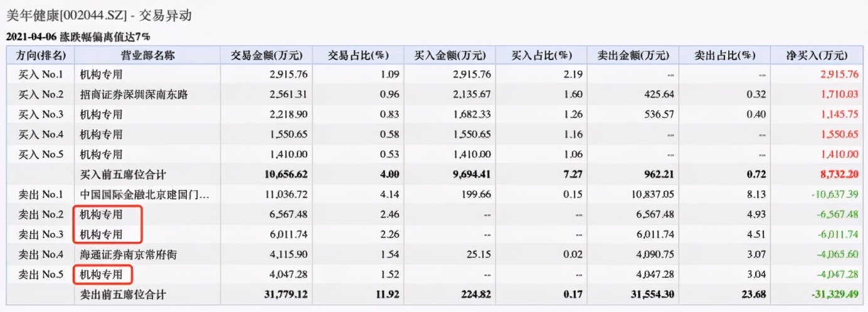Select the 买入 No.1 row label

point(40,75)
